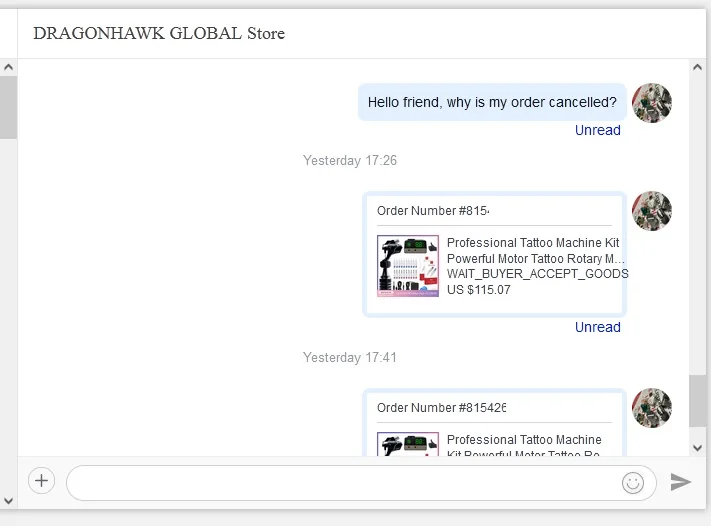The height and width of the screenshot is (526, 711).
Task: Send message with paper plane icon
Action: [681, 482]
